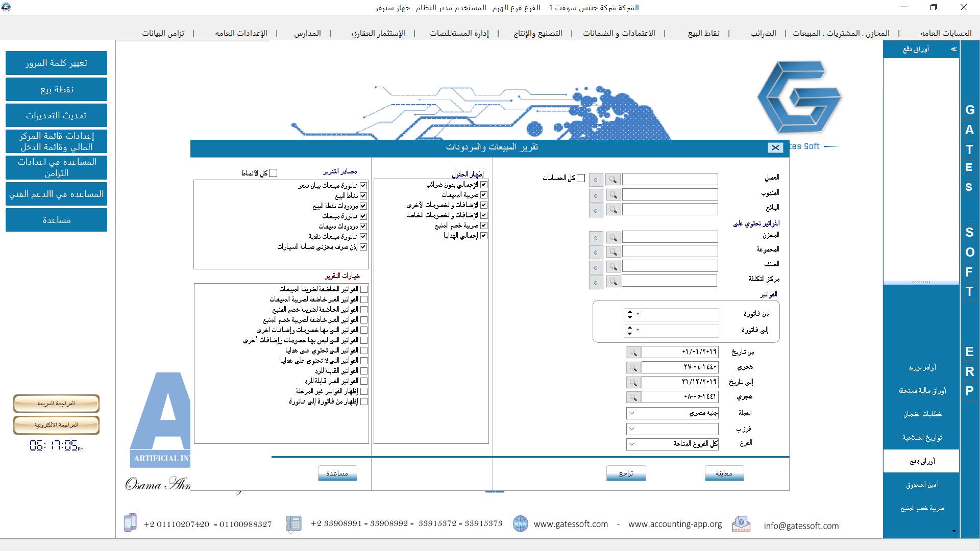Image resolution: width=980 pixels, height=551 pixels.
Task: Enable إظهار من فاتورة إلى فاتورة option
Action: point(363,402)
